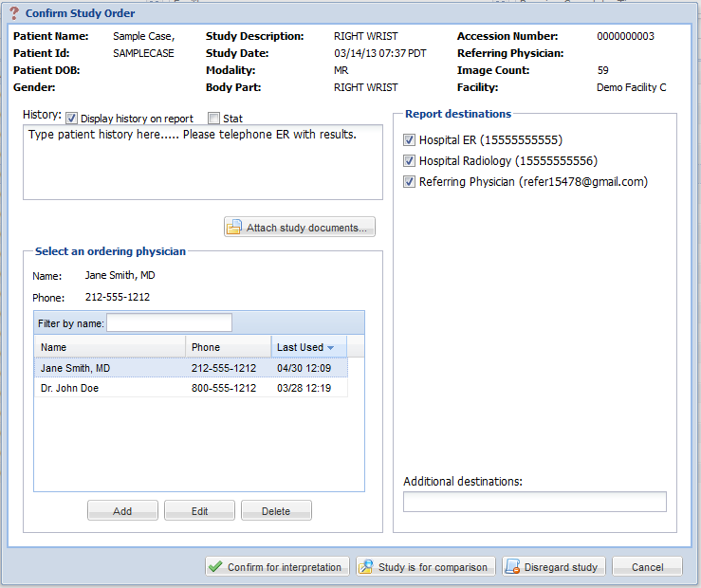Enable the Stat checkbox
The image size is (701, 588).
(x=214, y=119)
